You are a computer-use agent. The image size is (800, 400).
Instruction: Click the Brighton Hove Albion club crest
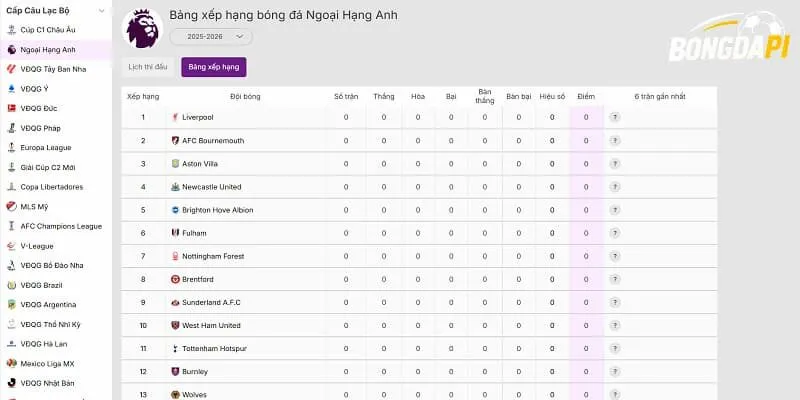point(176,210)
